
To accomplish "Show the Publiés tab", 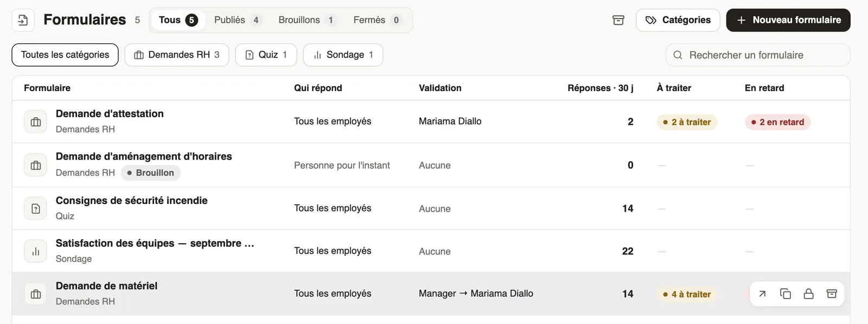I will [238, 20].
